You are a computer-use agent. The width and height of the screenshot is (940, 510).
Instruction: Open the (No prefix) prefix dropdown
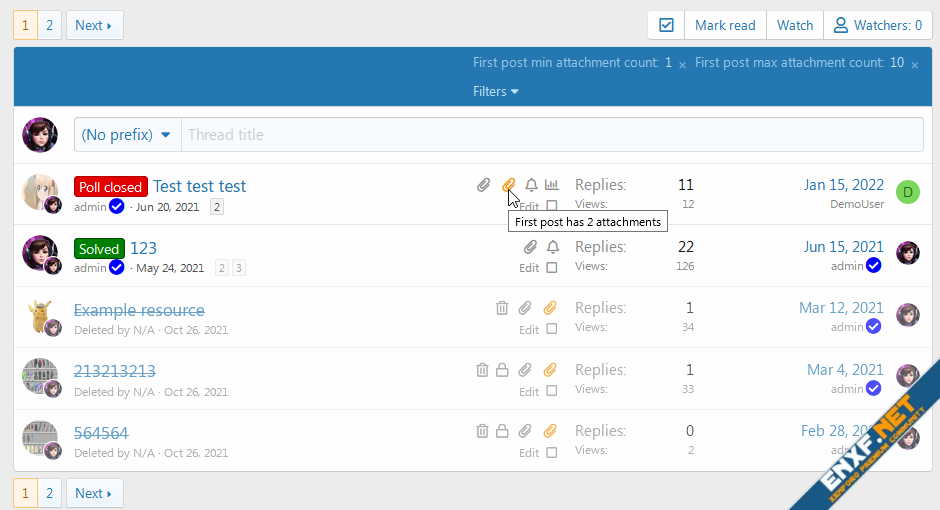click(x=127, y=135)
